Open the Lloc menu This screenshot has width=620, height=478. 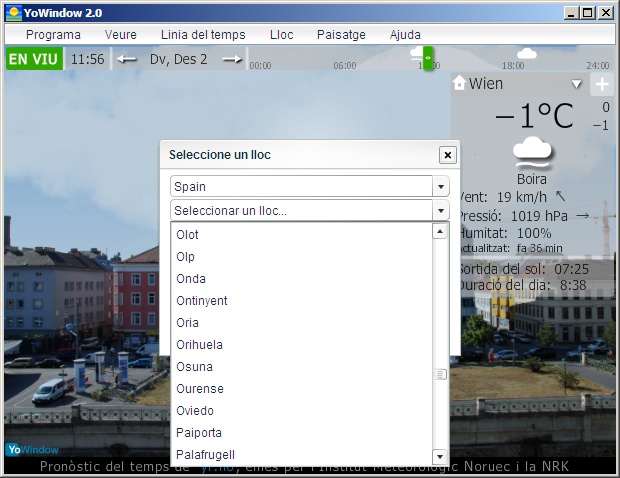point(282,35)
